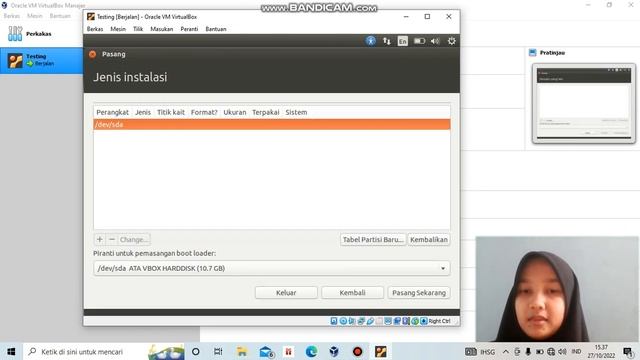The height and width of the screenshot is (360, 640).
Task: Click Tabel Partisi Baru... button
Action: click(x=373, y=240)
